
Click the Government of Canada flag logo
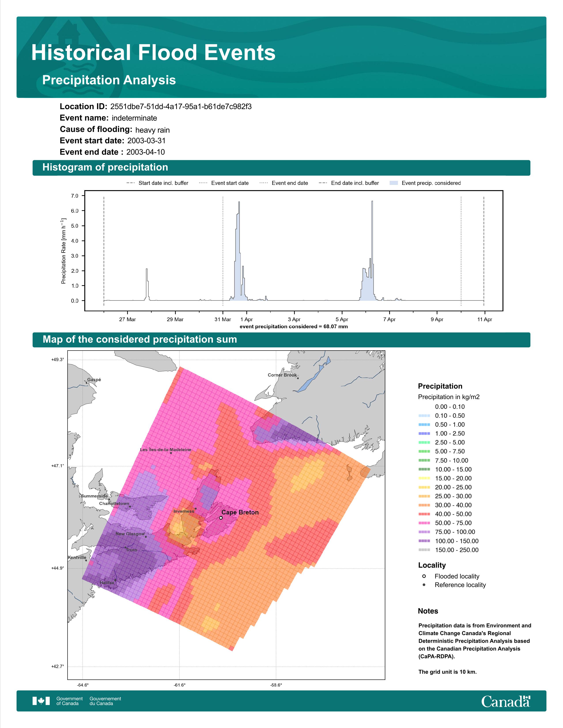coord(41,701)
